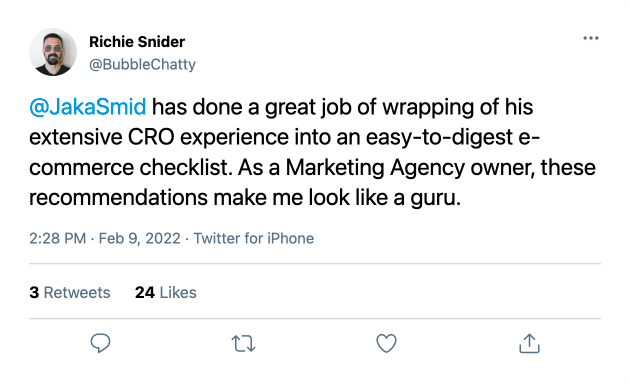View the 3 Retweets list

(x=70, y=292)
